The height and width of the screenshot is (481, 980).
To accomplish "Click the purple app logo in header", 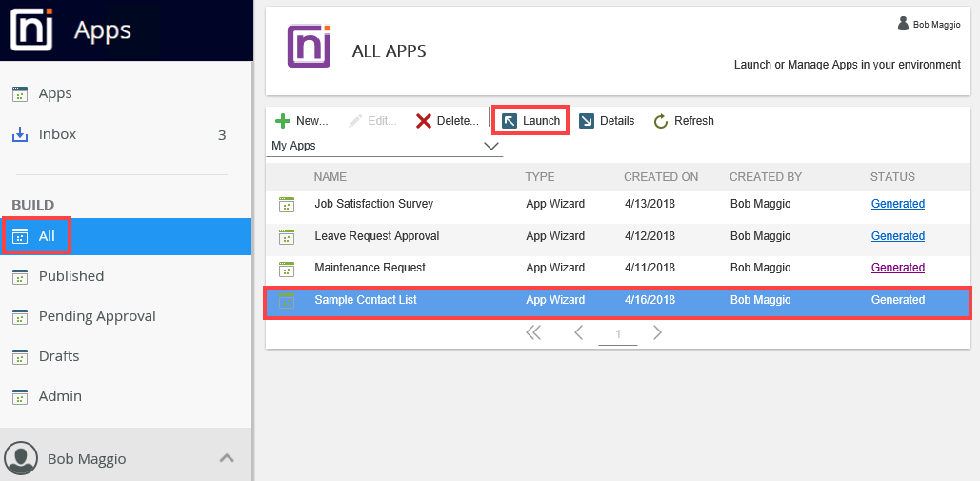I will point(310,46).
